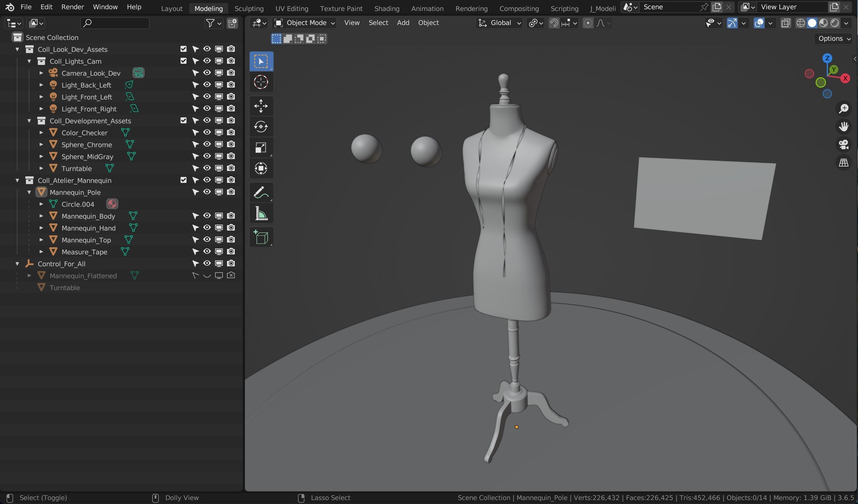Click the Scene name field
858x504 pixels.
coord(670,7)
